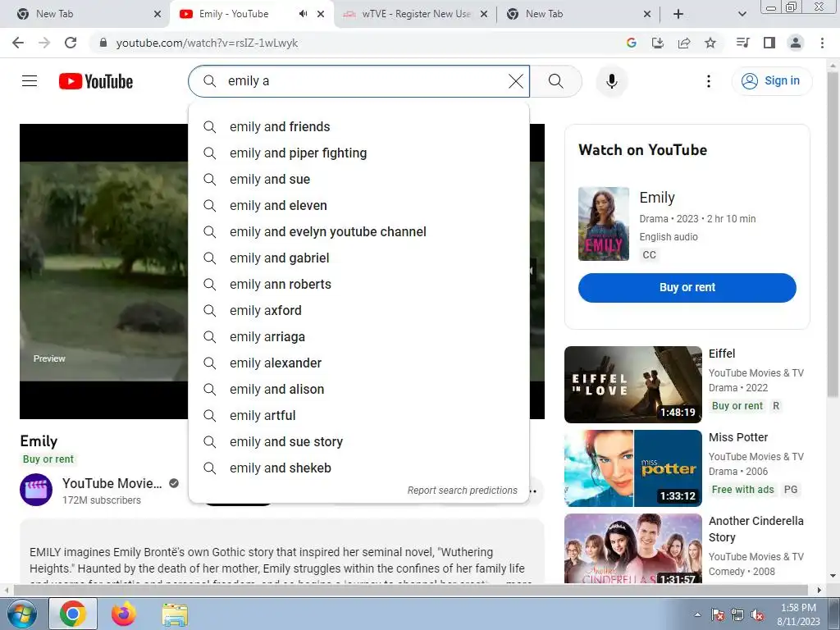Click the blue Buy or rent button

(687, 288)
